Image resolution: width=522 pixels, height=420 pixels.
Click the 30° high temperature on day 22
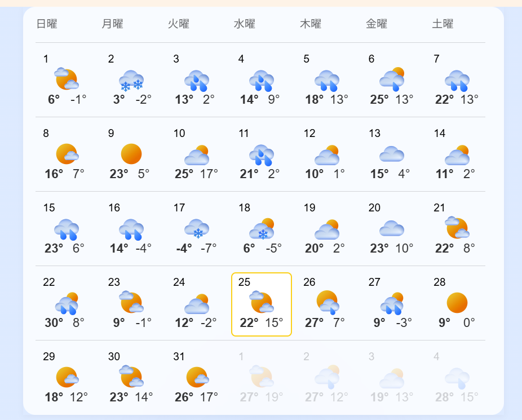[53, 322]
